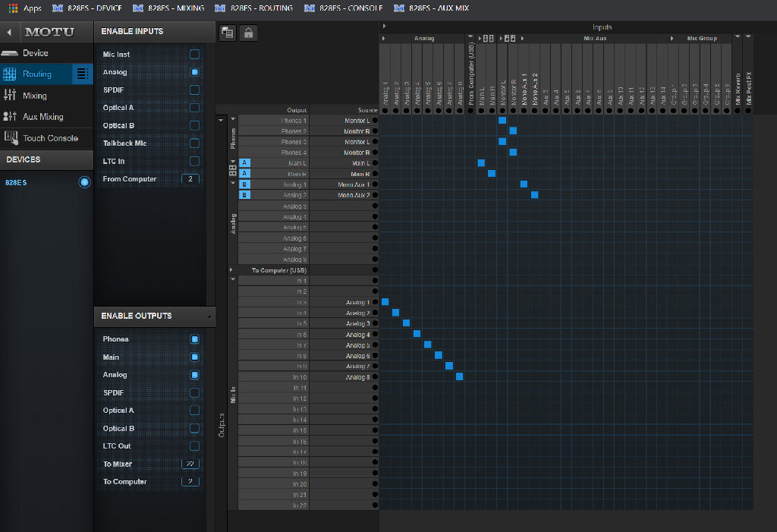Open the Touch Console page
777x532 pixels.
(46, 138)
